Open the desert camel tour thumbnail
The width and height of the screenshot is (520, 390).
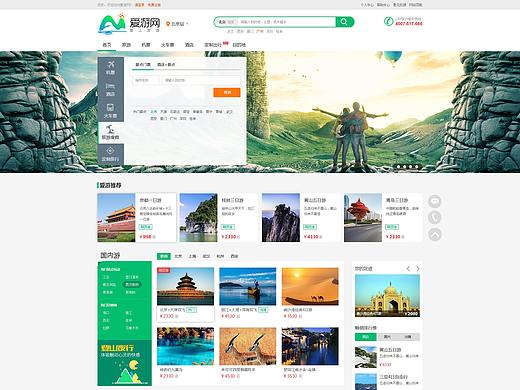click(x=310, y=286)
